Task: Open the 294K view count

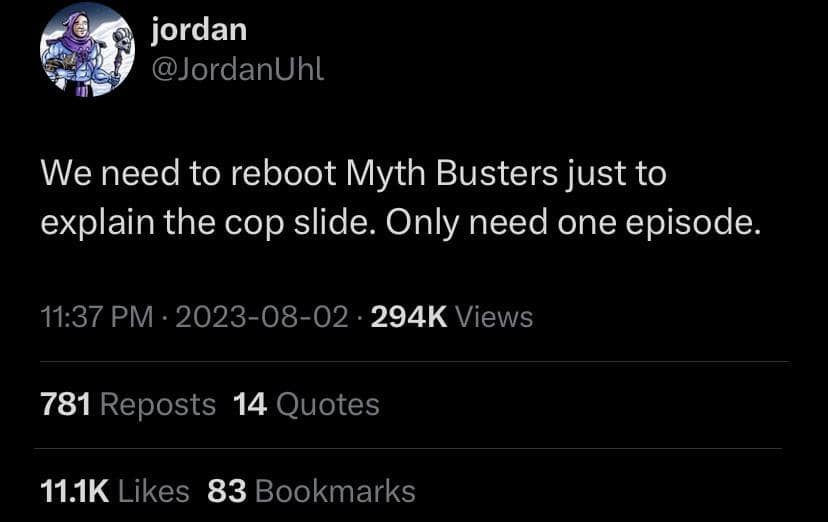Action: point(409,317)
